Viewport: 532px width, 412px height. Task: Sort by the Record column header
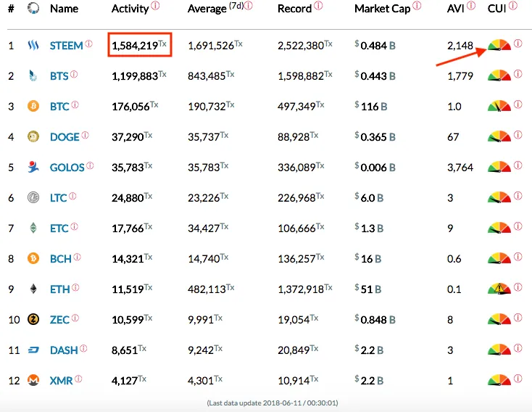[x=294, y=9]
